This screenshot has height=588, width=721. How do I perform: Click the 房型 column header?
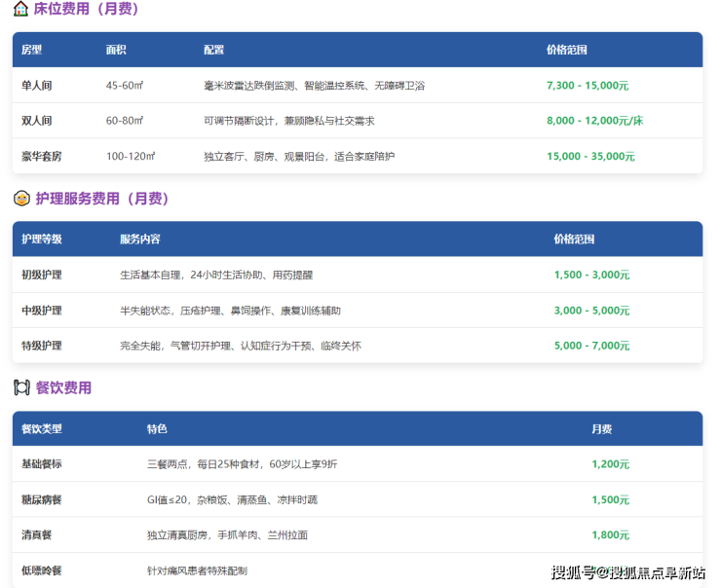(x=32, y=50)
